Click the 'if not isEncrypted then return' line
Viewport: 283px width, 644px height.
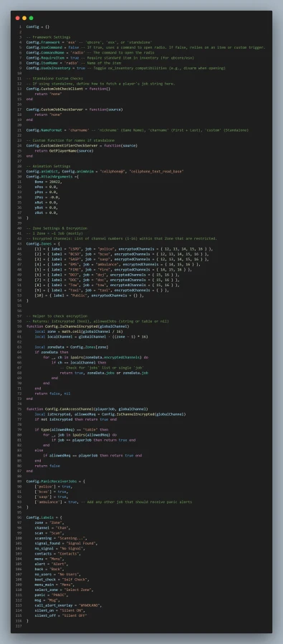coord(75,419)
